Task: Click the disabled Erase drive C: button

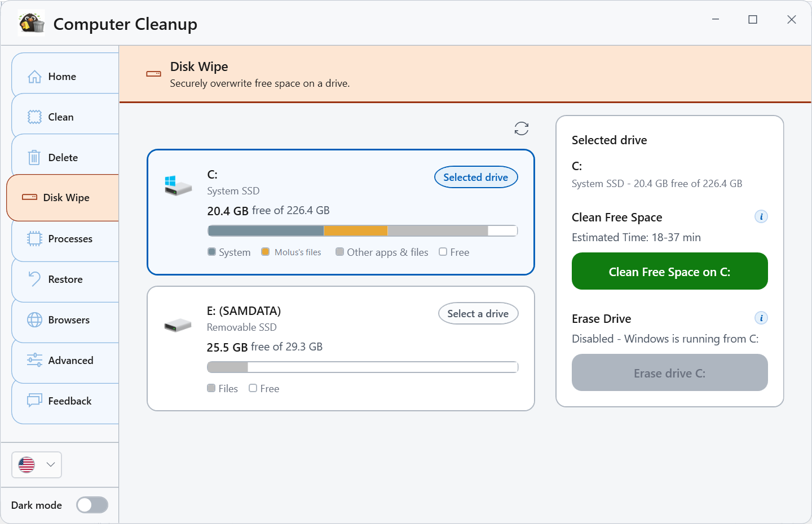Action: (670, 372)
